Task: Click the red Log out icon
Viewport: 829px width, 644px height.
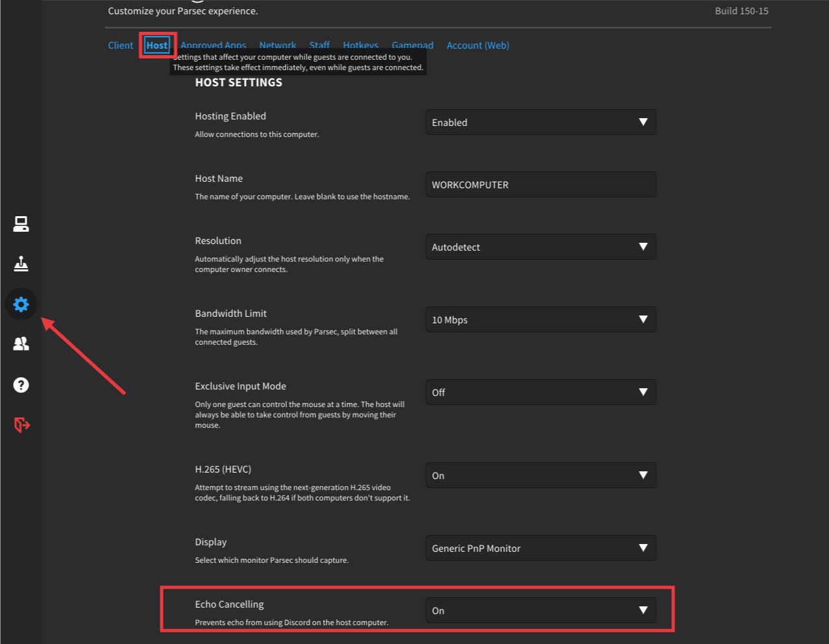Action: point(21,425)
